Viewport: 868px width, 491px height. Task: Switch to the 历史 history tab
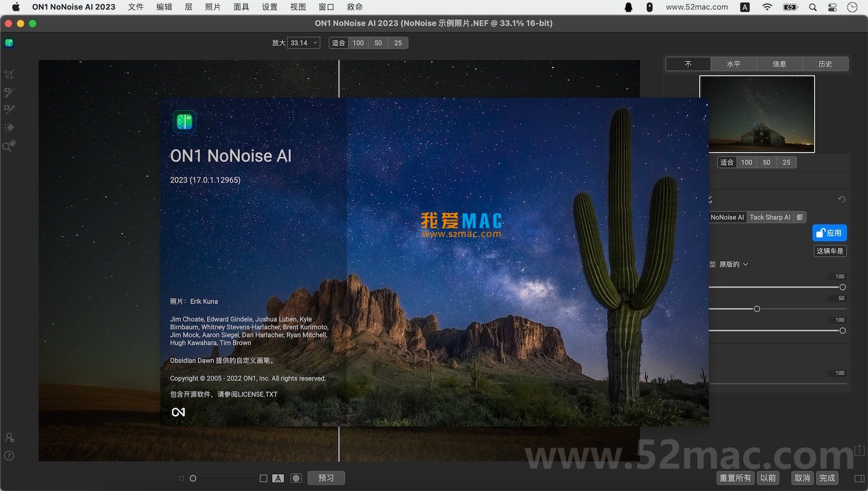[x=825, y=63]
